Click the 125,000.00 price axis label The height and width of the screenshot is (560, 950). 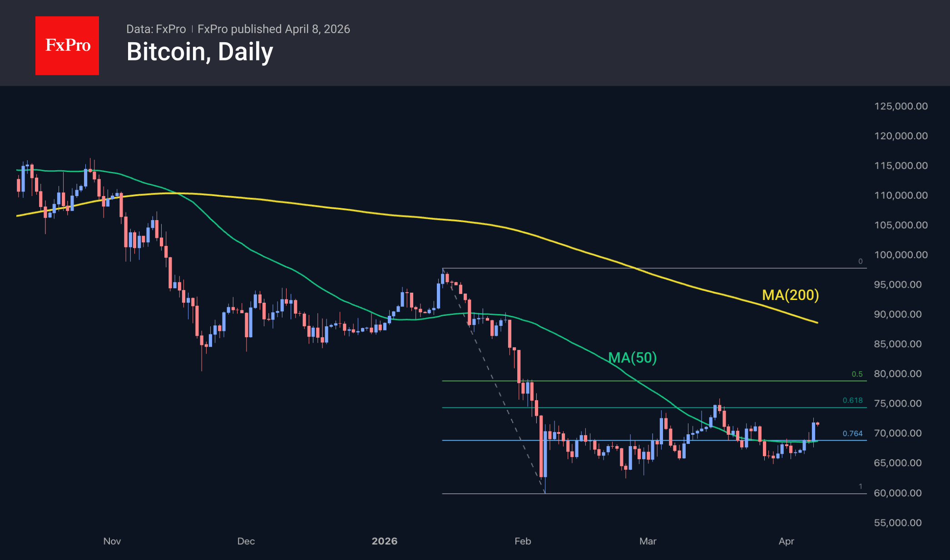[x=901, y=106]
